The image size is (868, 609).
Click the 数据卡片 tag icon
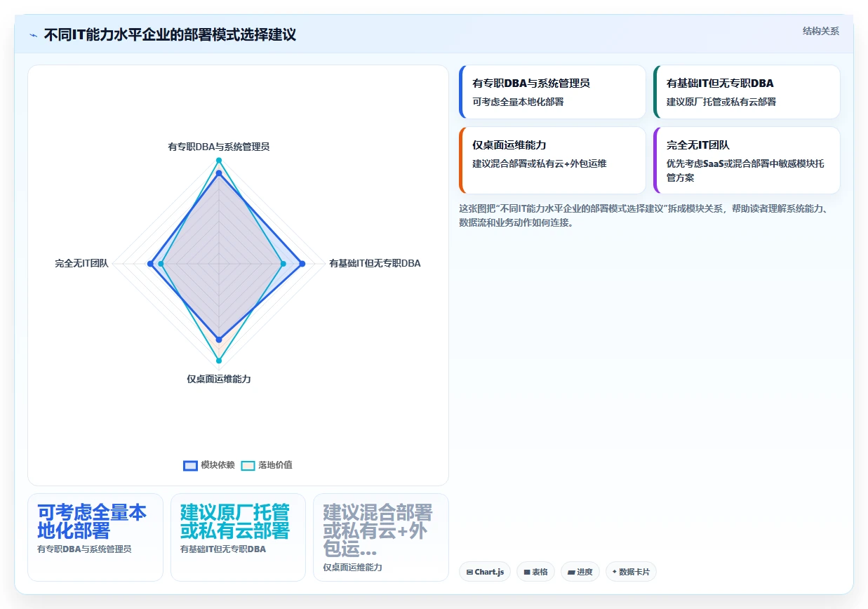click(x=615, y=572)
